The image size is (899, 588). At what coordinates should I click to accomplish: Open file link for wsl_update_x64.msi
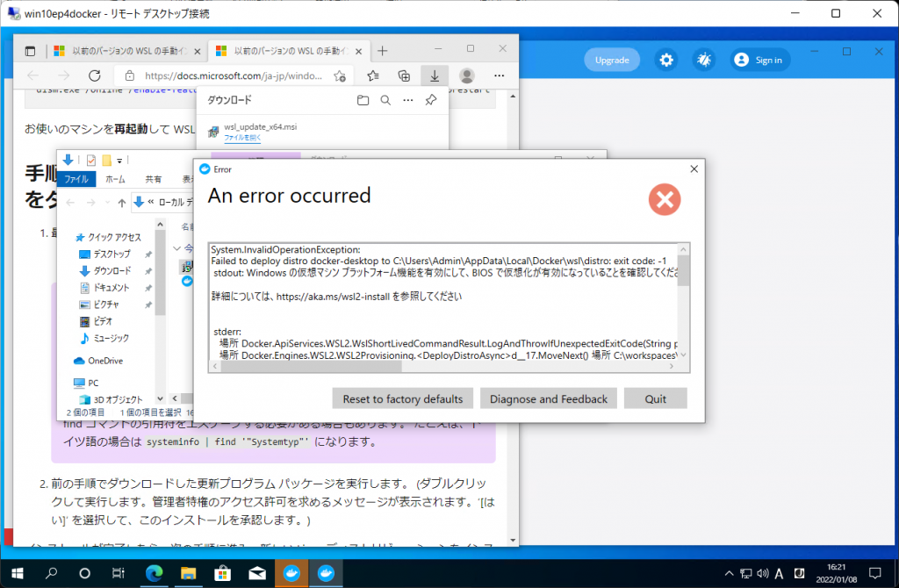point(242,138)
